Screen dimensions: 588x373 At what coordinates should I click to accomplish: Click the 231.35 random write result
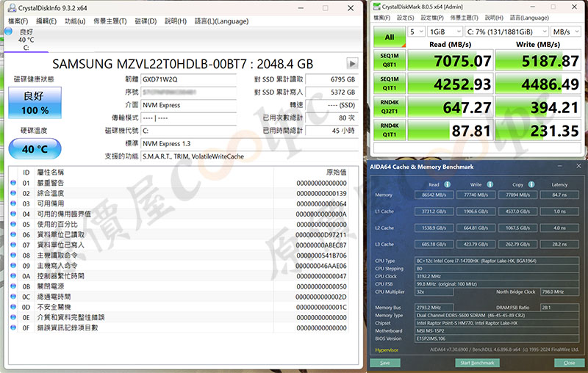click(x=538, y=130)
